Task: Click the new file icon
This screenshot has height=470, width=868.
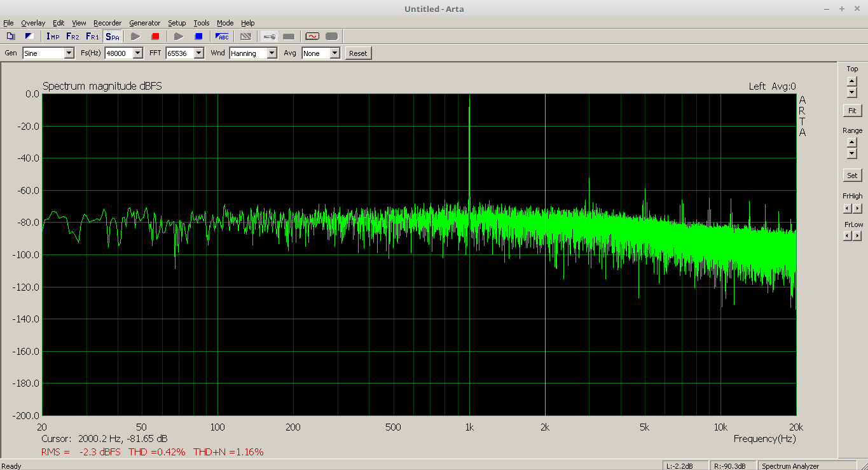Action: (x=11, y=36)
